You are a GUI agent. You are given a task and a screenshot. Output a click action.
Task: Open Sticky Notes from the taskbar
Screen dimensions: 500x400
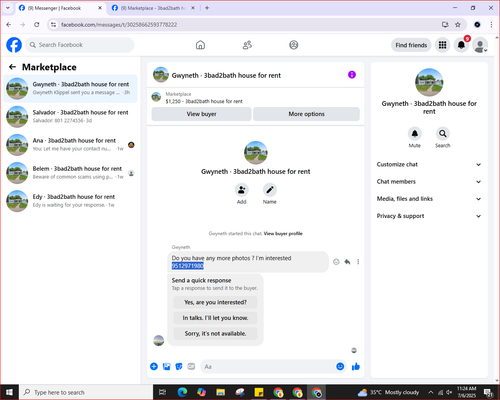click(x=259, y=392)
